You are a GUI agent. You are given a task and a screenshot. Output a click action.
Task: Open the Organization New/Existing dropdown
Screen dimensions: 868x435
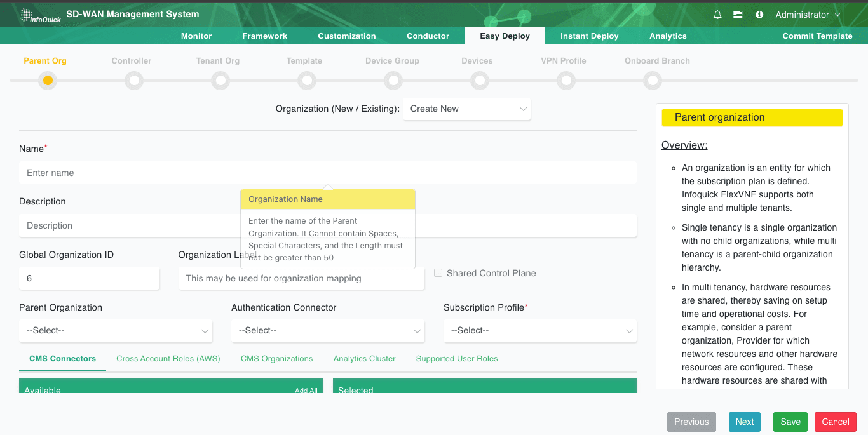[x=467, y=109]
